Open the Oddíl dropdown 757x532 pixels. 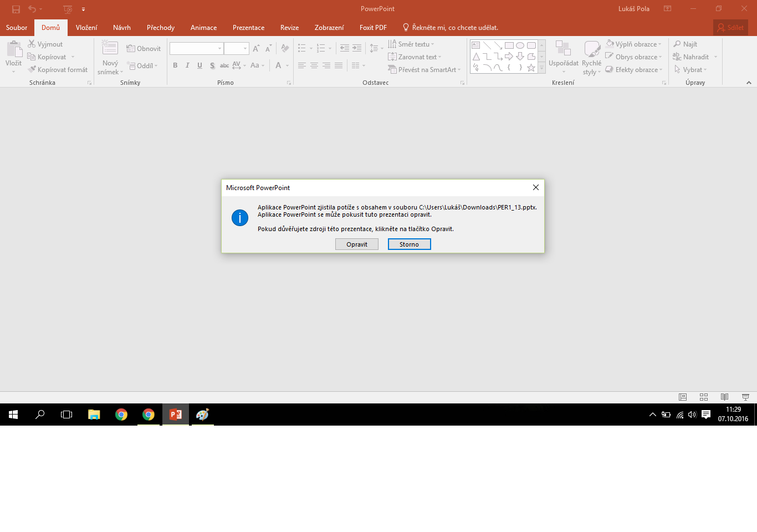pyautogui.click(x=143, y=66)
